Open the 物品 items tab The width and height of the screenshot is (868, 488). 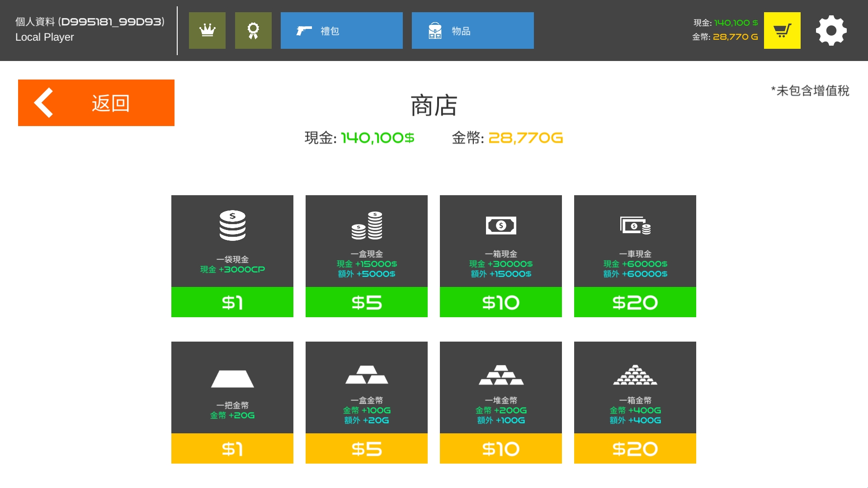472,30
